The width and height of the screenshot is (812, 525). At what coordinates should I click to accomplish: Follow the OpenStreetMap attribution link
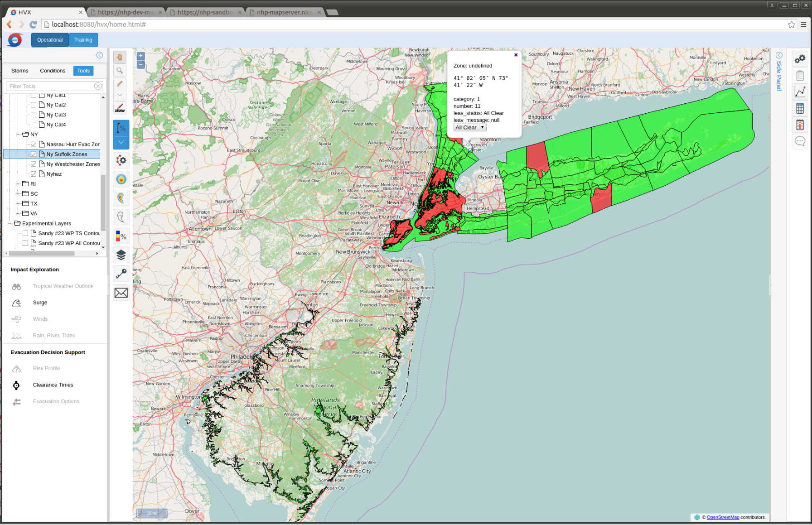(723, 517)
